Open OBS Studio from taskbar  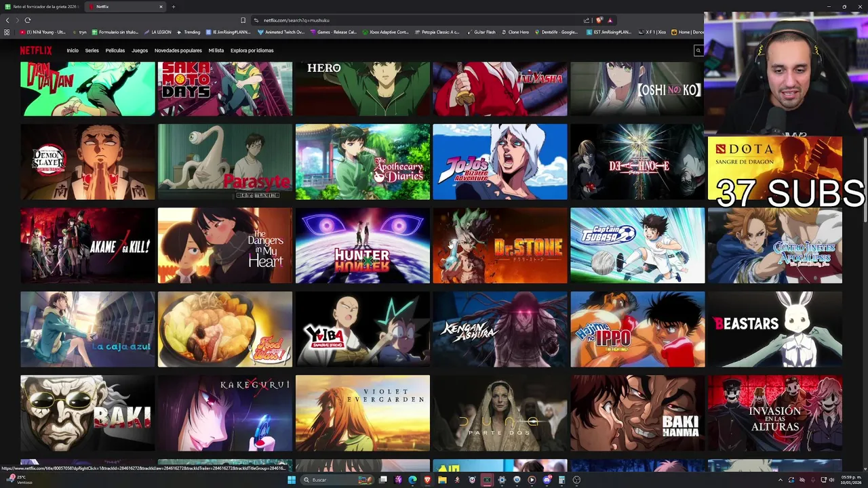click(576, 480)
